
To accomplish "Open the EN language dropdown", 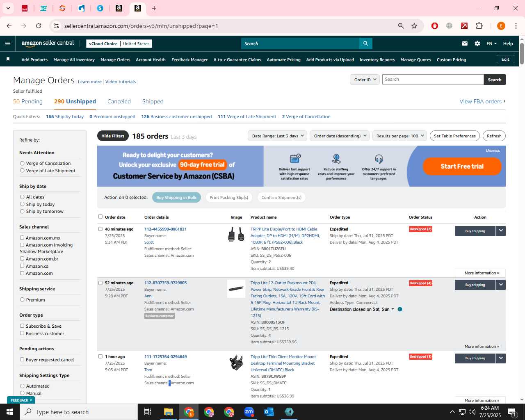I will tap(491, 43).
